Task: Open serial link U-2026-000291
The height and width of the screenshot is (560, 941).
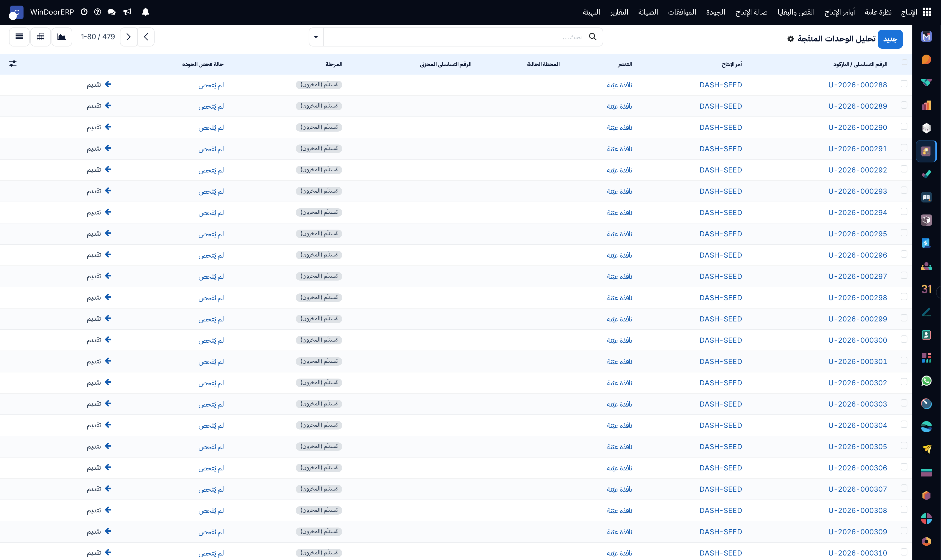Action: tap(858, 149)
